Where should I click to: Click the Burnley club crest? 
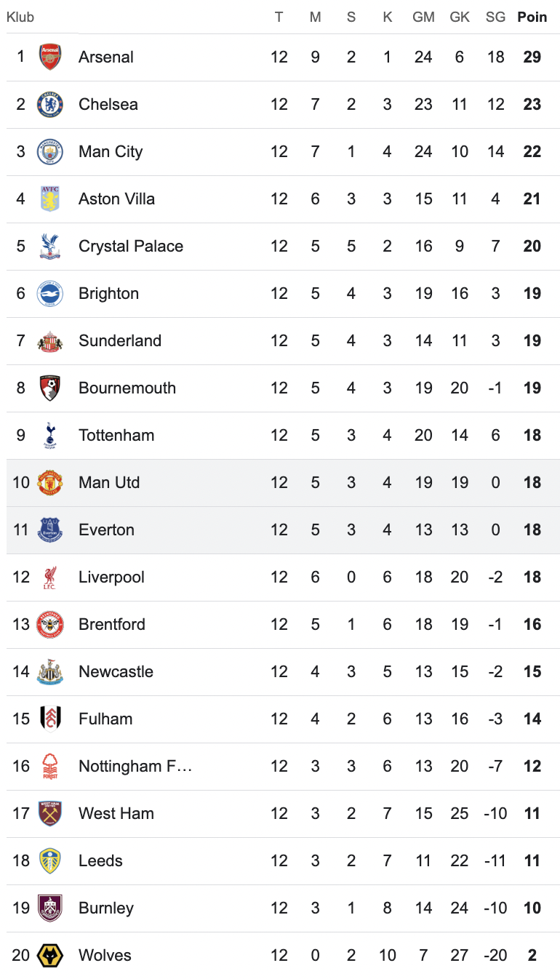point(50,908)
